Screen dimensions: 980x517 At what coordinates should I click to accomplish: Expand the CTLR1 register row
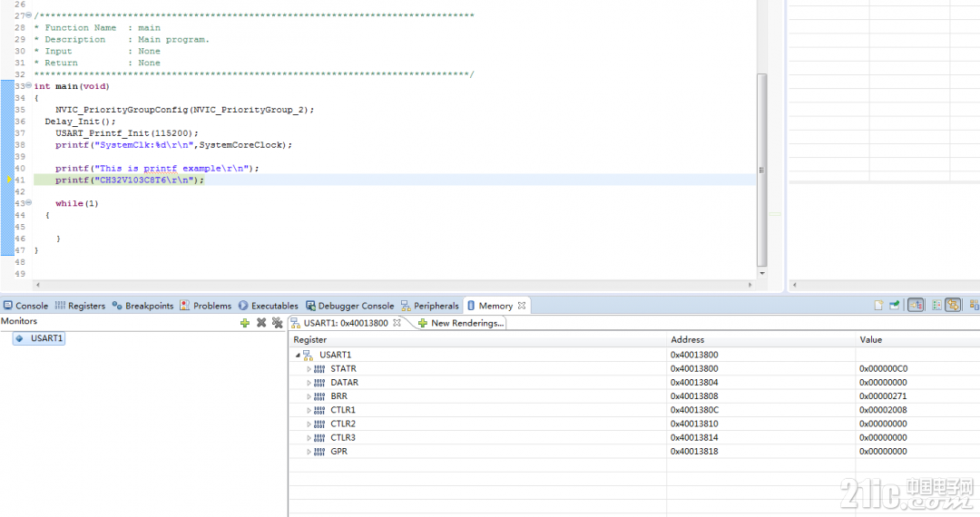click(x=309, y=410)
